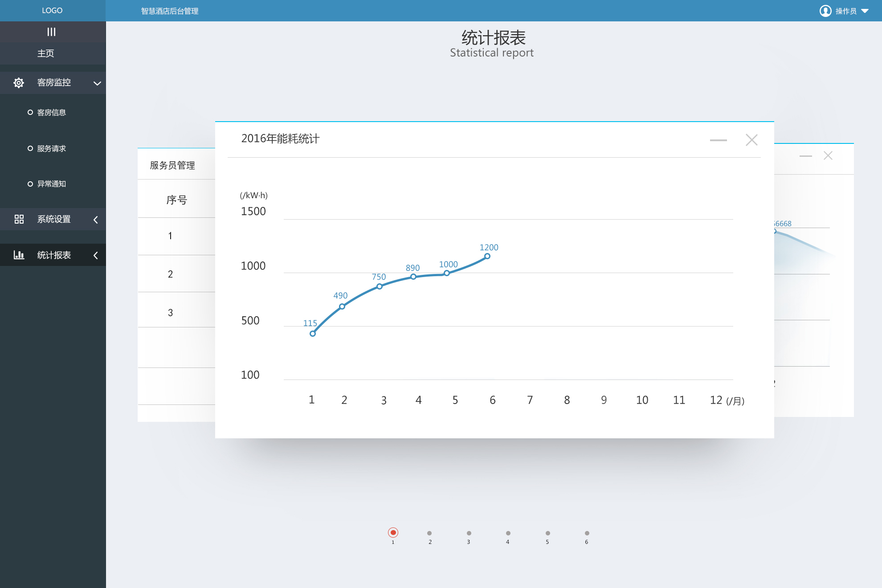The height and width of the screenshot is (588, 882).
Task: Minimize the background right-side chart panel
Action: (805, 156)
